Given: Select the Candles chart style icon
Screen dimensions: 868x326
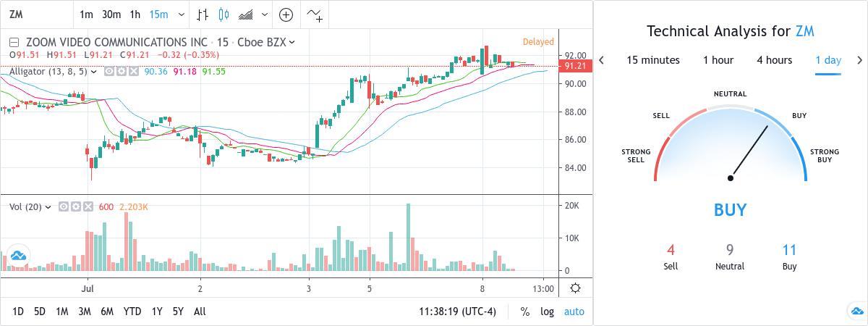Looking at the screenshot, I should tap(224, 14).
